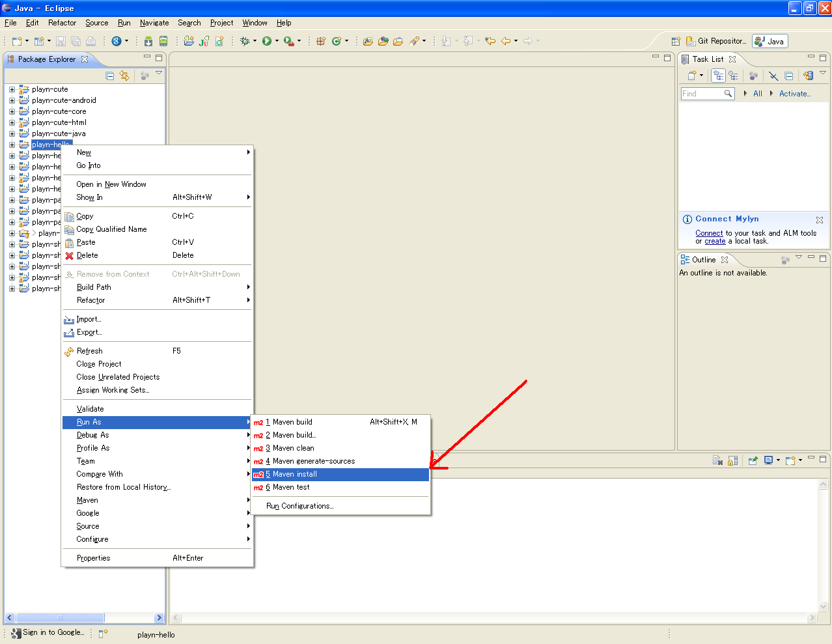Select Maven install from Run As submenu

click(x=340, y=474)
